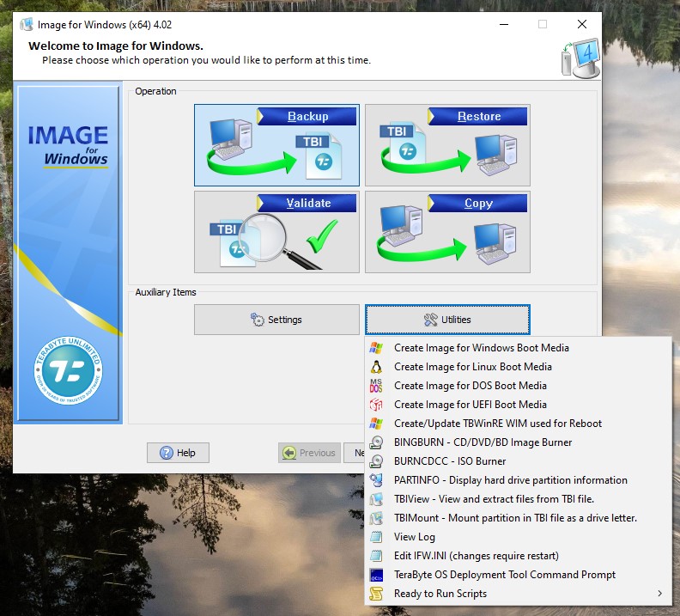
Task: Select Create Image for Windows Boot Media
Action: [x=519, y=348]
